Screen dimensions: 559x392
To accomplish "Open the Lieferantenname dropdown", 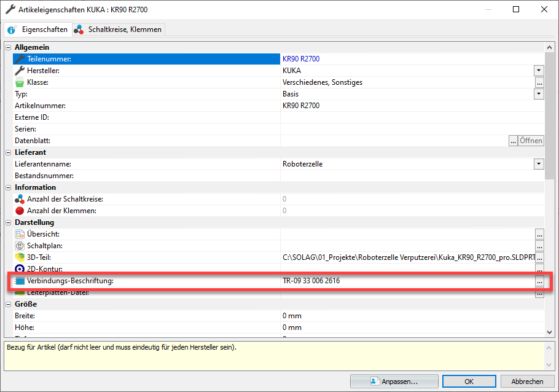I will pos(539,164).
